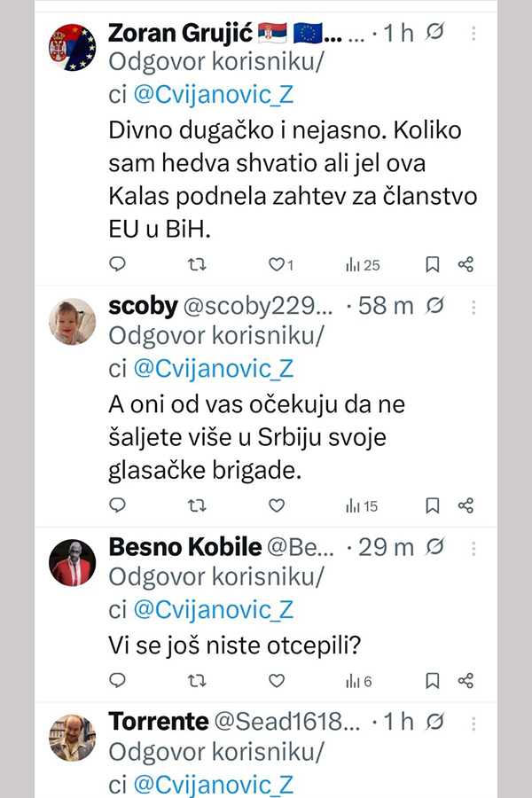This screenshot has height=798, width=532.
Task: Open more options on scoby's tweet
Action: point(473,306)
